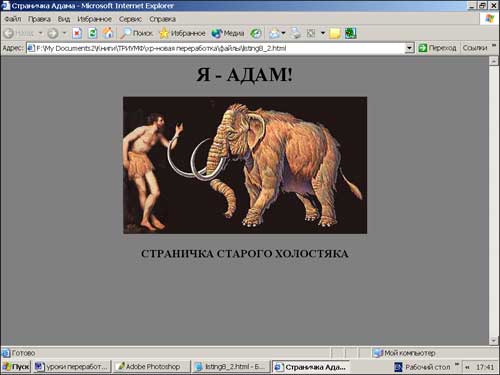Click the Edit page toolbar icon
The height and width of the screenshot is (375, 500).
311,33
